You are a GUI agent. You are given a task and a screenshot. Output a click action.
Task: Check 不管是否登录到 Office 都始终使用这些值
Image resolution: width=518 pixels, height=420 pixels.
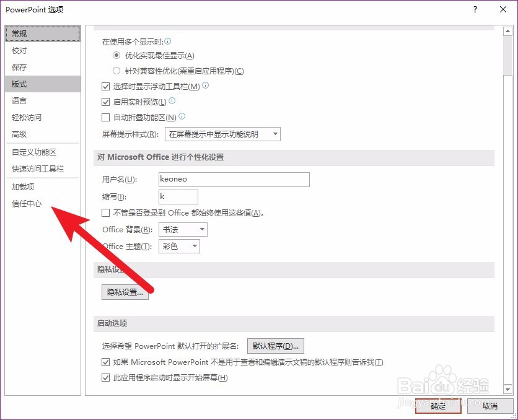(105, 212)
